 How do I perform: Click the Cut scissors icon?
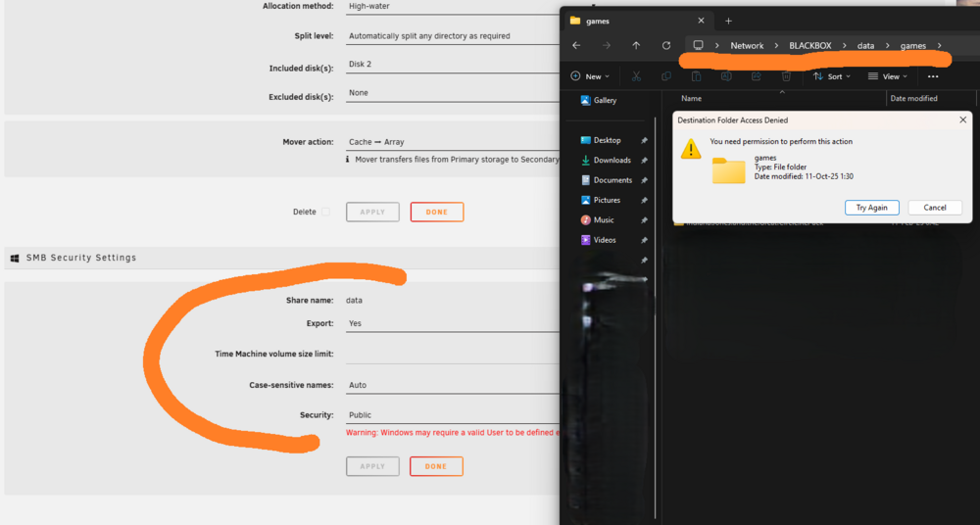636,76
